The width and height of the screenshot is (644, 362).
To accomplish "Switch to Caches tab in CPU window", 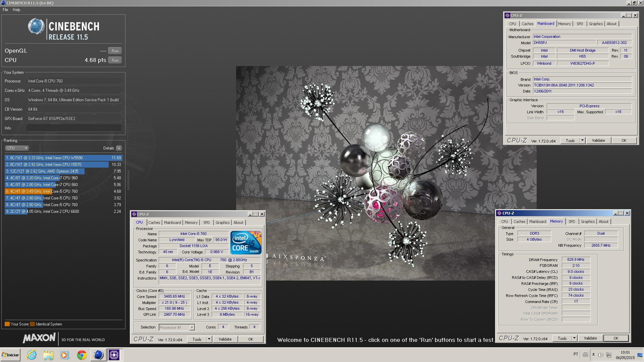I will coord(154,223).
